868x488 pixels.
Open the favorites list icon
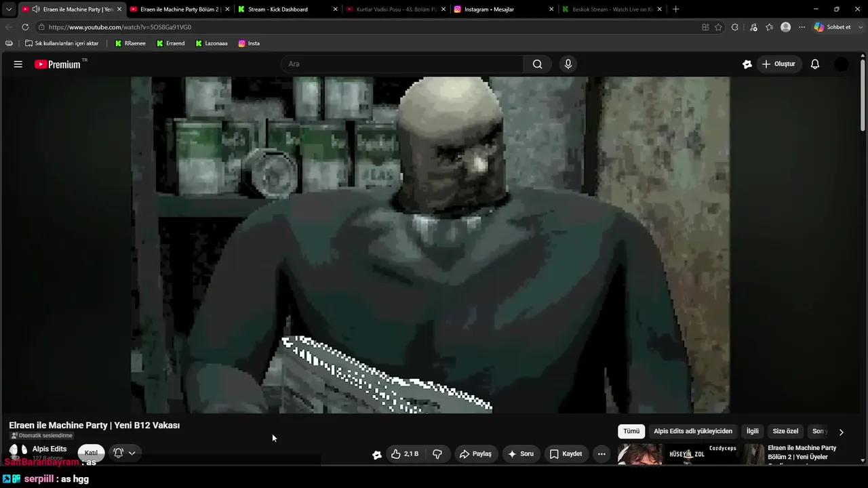(x=769, y=27)
